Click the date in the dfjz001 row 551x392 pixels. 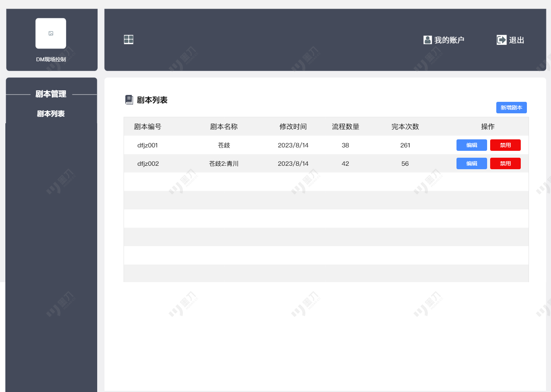coord(293,145)
